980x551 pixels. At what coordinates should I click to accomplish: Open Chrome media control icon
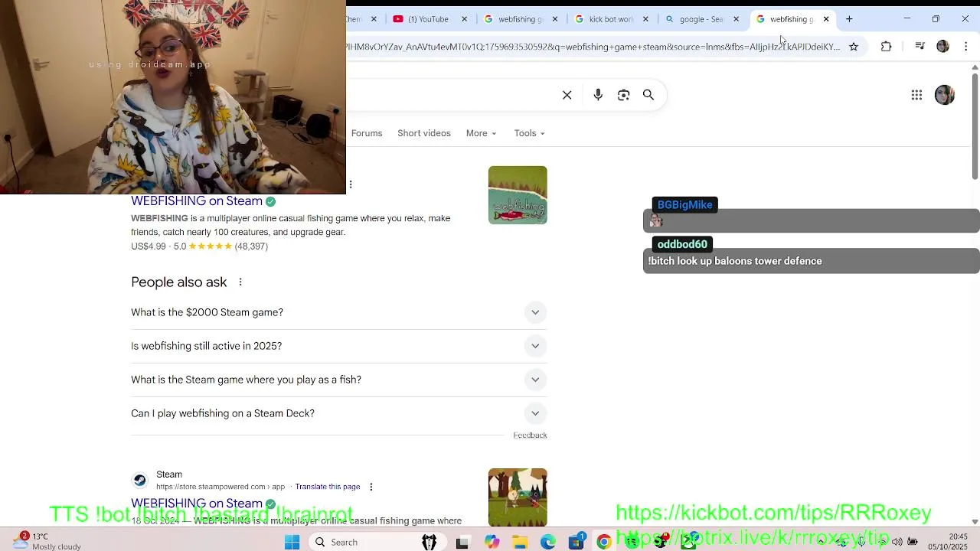(920, 47)
